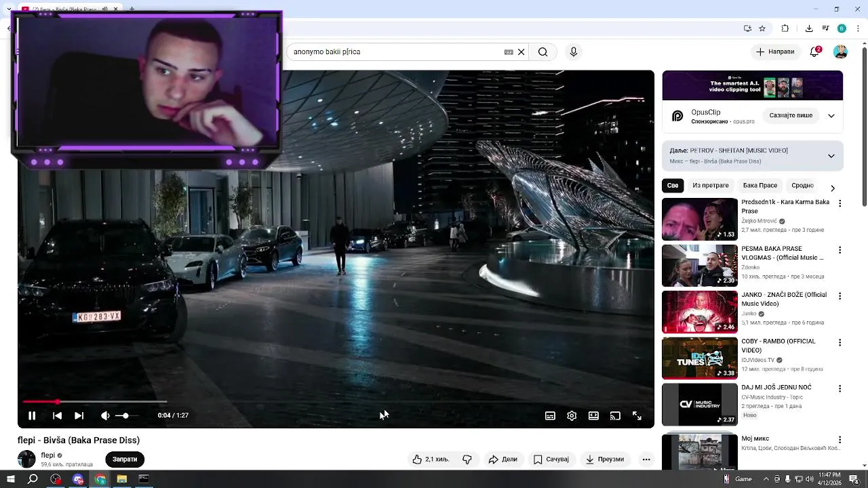Open options menu for JANKO - ZNAČI BOŽE
Screen dimensions: 868x488
[x=840, y=296]
